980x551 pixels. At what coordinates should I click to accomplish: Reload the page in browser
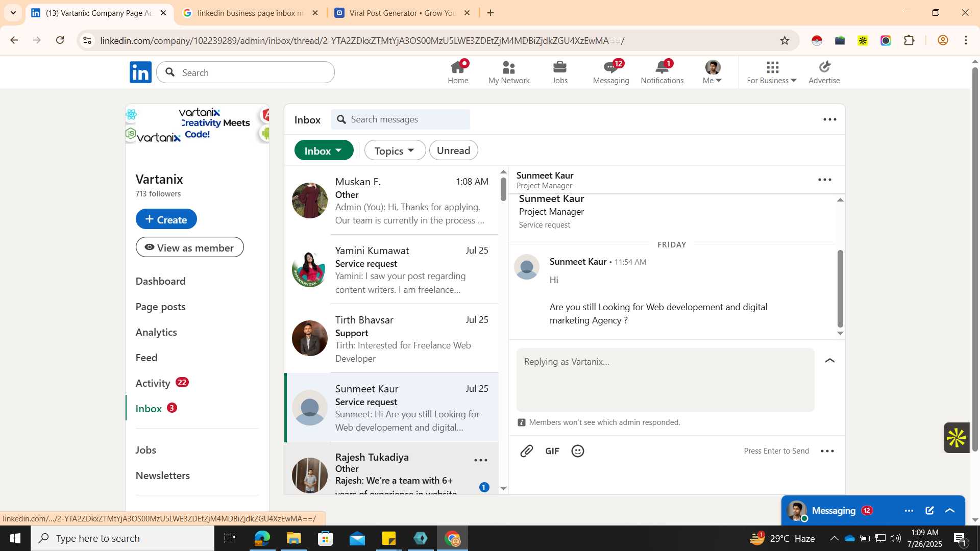tap(60, 40)
